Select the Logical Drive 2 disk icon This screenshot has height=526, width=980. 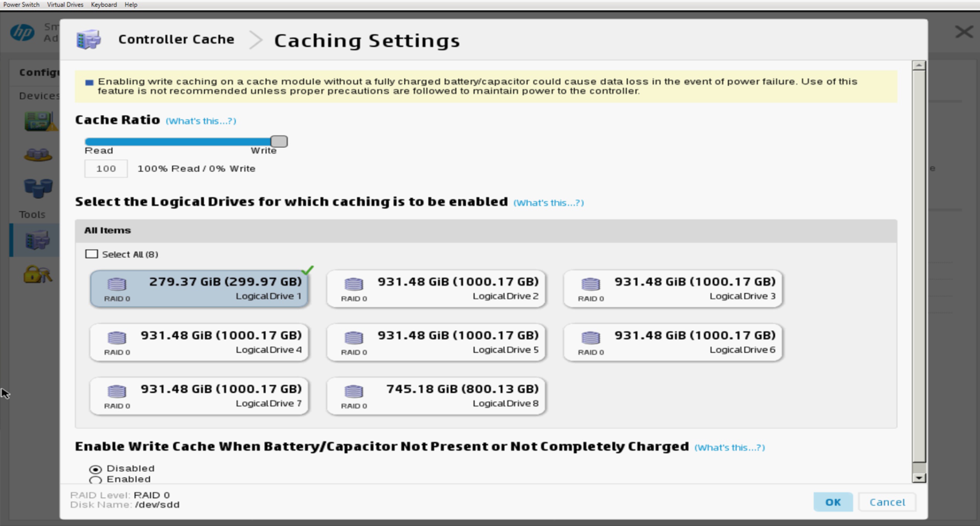(x=354, y=284)
